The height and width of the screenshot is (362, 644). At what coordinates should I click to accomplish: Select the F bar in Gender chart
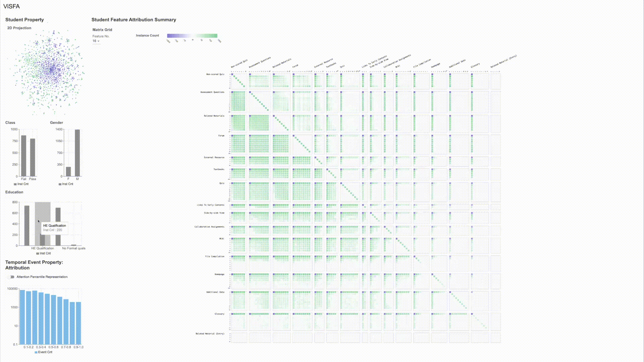[x=68, y=171]
